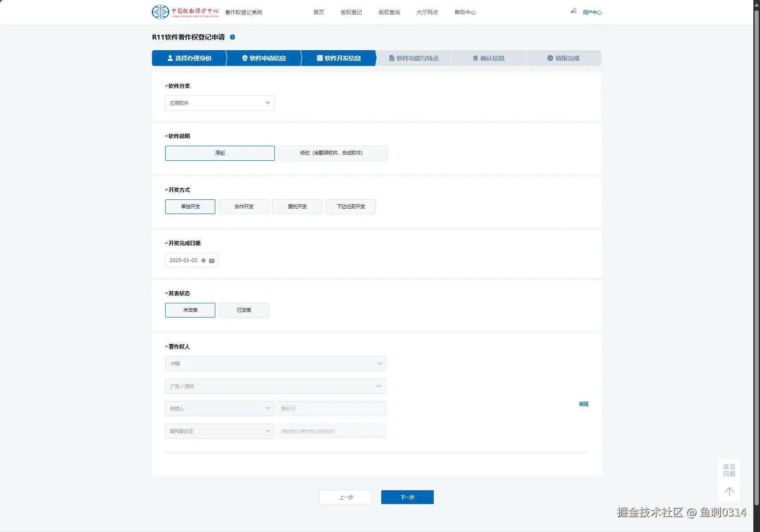Choose 修改 (含翻译软件、合成软件) option
Viewport: 760px width, 532px height.
pyautogui.click(x=332, y=153)
